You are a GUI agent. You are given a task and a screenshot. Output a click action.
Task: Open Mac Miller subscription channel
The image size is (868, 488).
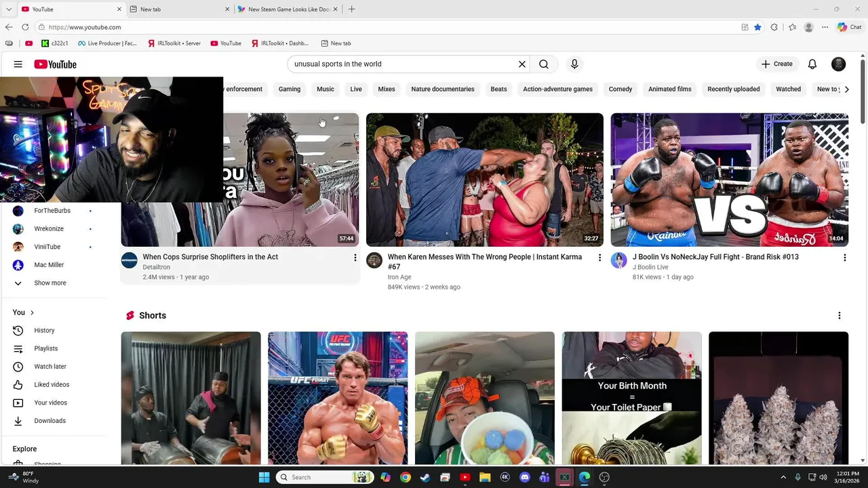point(49,265)
